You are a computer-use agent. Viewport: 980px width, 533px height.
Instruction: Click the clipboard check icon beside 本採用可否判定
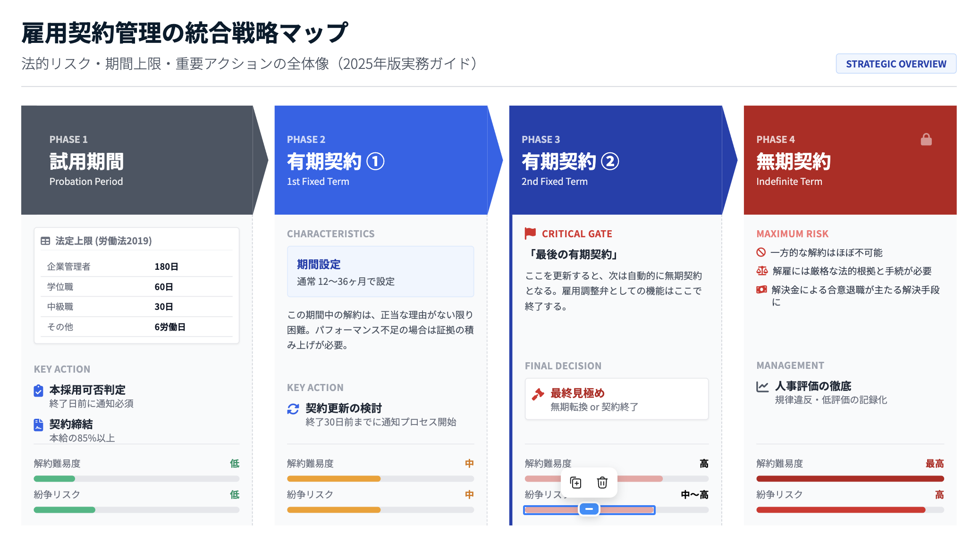tap(39, 391)
